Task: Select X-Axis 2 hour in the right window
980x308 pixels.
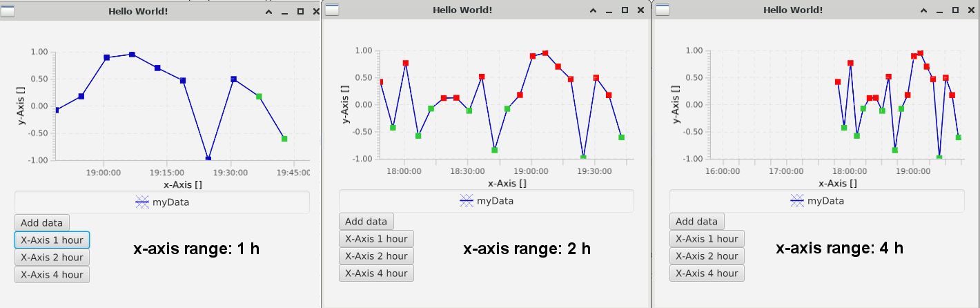Action: (x=707, y=256)
